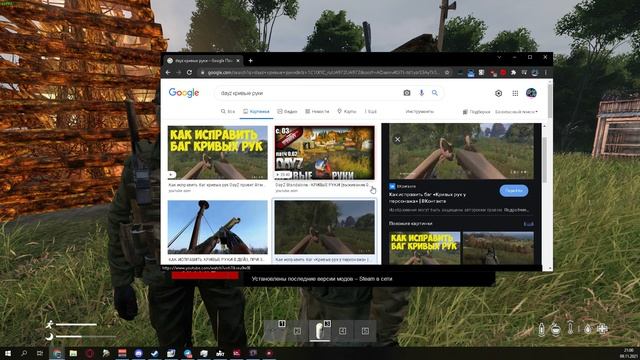Reload the Google page in the browser
The height and width of the screenshot is (360, 640).
[189, 72]
